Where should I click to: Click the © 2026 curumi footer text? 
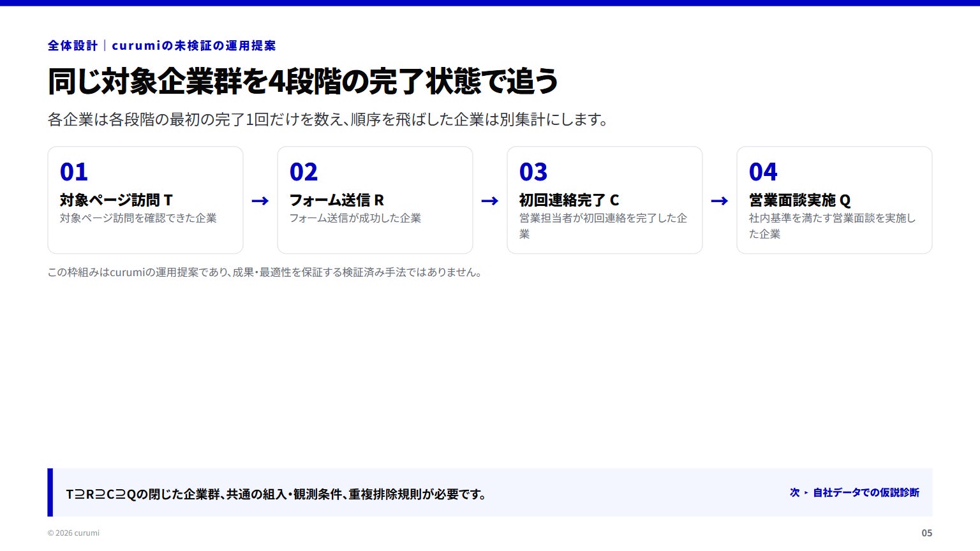73,533
